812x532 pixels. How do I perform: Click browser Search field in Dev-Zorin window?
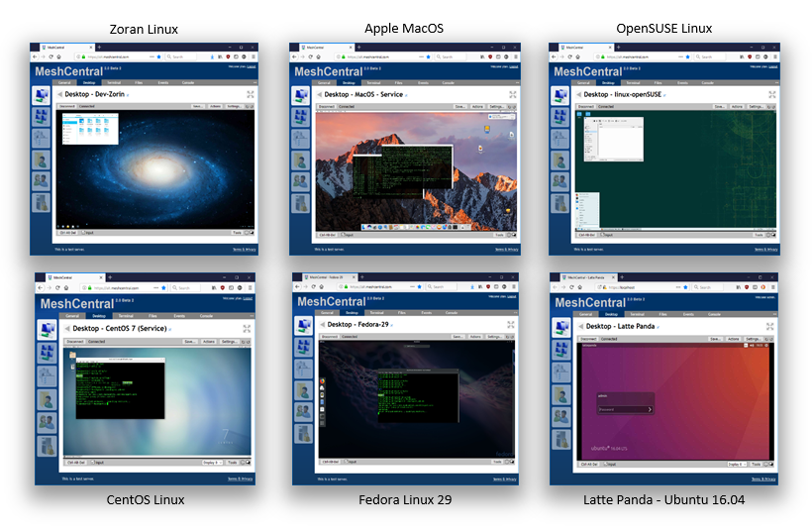point(181,56)
